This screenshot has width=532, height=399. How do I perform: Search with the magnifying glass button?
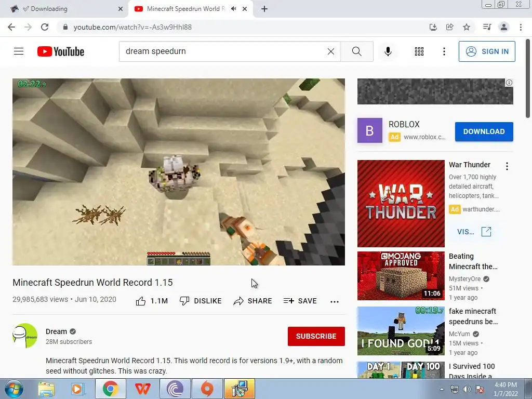pos(356,51)
